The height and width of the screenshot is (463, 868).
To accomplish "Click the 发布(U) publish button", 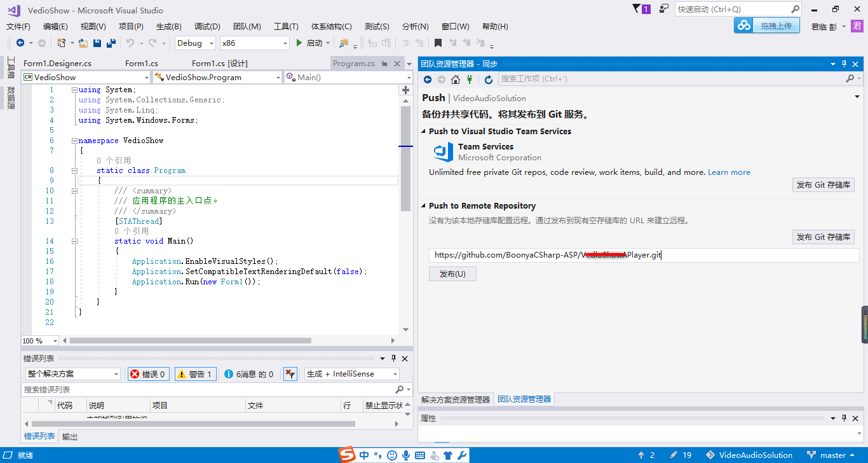I will tap(452, 273).
